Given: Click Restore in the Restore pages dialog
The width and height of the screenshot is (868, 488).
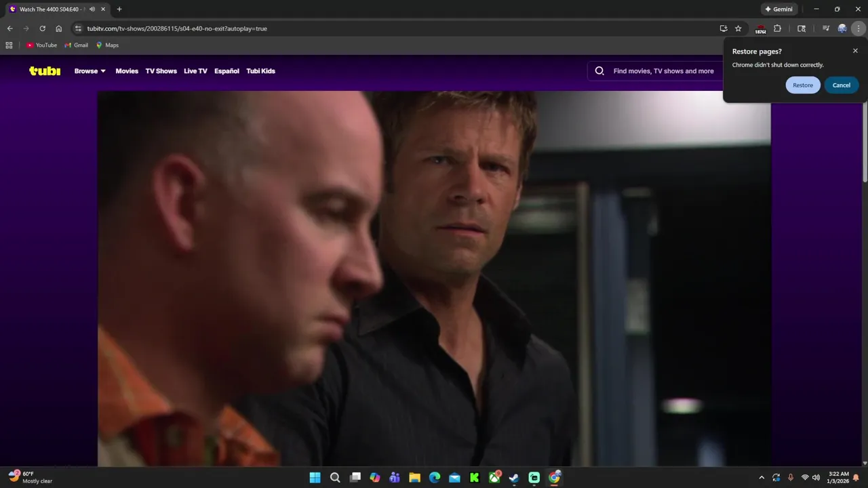Looking at the screenshot, I should point(803,85).
